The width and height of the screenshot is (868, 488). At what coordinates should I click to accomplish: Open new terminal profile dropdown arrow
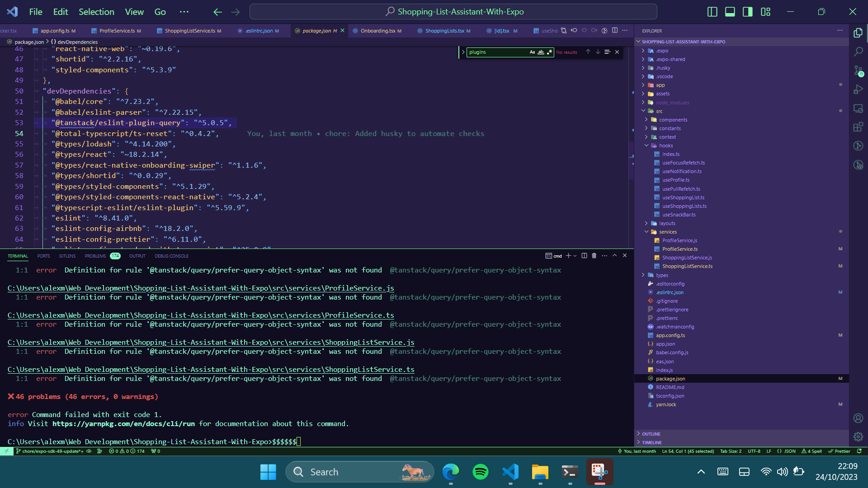pos(575,256)
